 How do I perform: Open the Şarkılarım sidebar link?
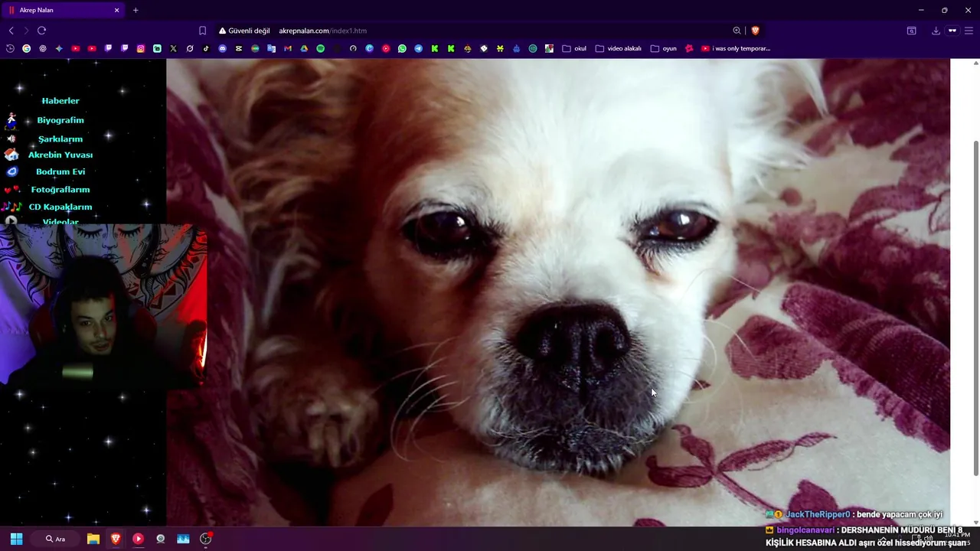coord(60,139)
